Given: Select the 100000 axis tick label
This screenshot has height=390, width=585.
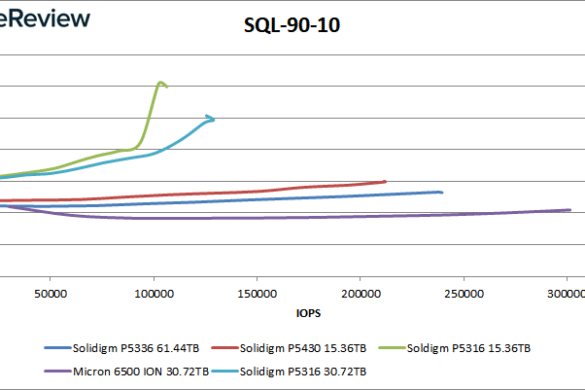Looking at the screenshot, I should [x=154, y=294].
